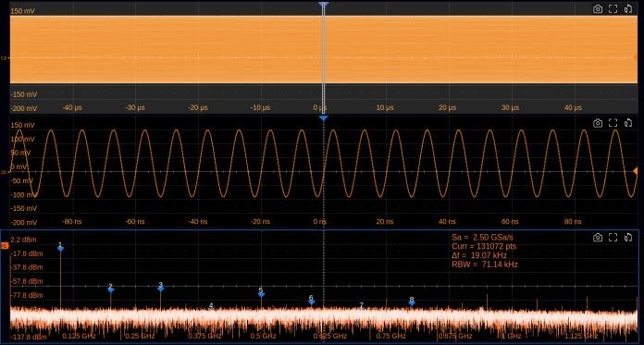
Task: Capture screenshot of the zoomed sine-wave panel
Action: tap(598, 123)
